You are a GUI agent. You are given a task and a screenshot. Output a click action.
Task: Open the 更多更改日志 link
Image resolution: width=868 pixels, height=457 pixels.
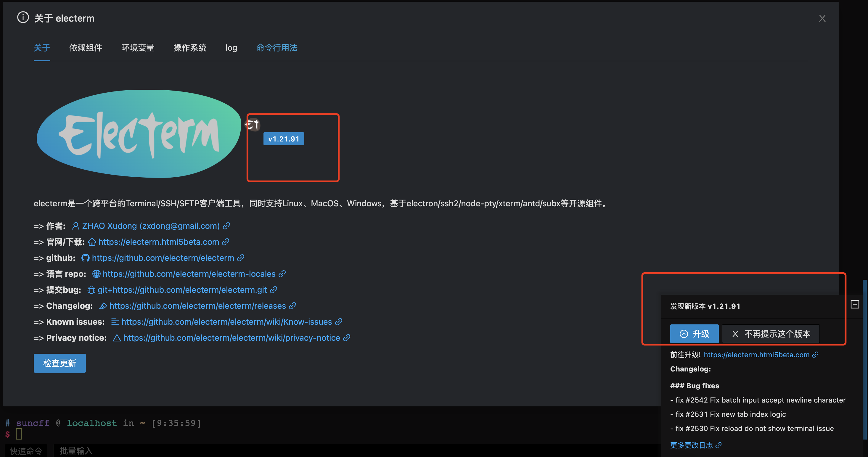[692, 445]
